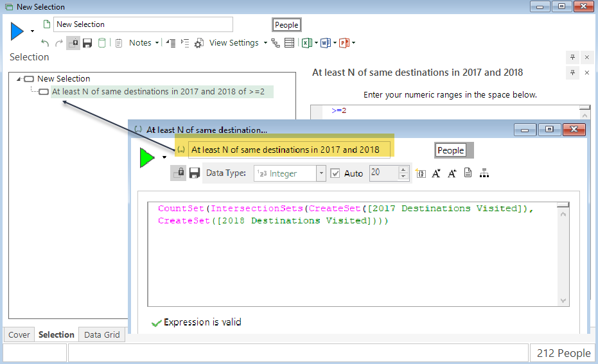Image resolution: width=598 pixels, height=364 pixels.
Task: Click inside the CountSet expression editor
Action: pos(353,254)
